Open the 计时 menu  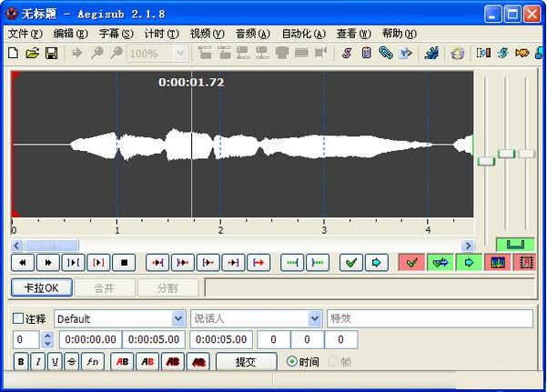point(161,34)
